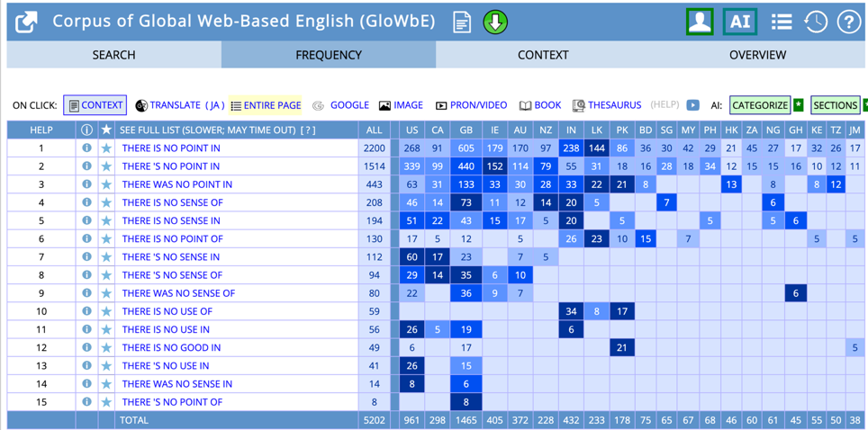Click the TOTAL row value 5202

point(375,420)
